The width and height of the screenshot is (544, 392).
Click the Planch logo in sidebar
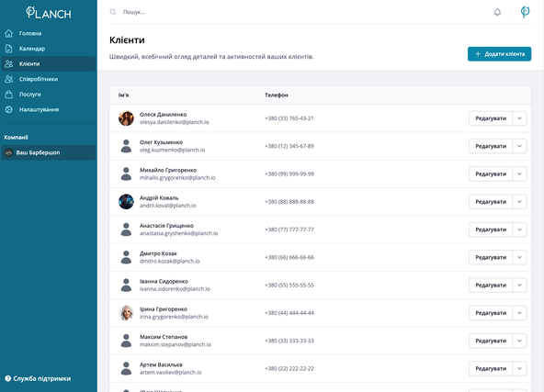[x=49, y=13]
